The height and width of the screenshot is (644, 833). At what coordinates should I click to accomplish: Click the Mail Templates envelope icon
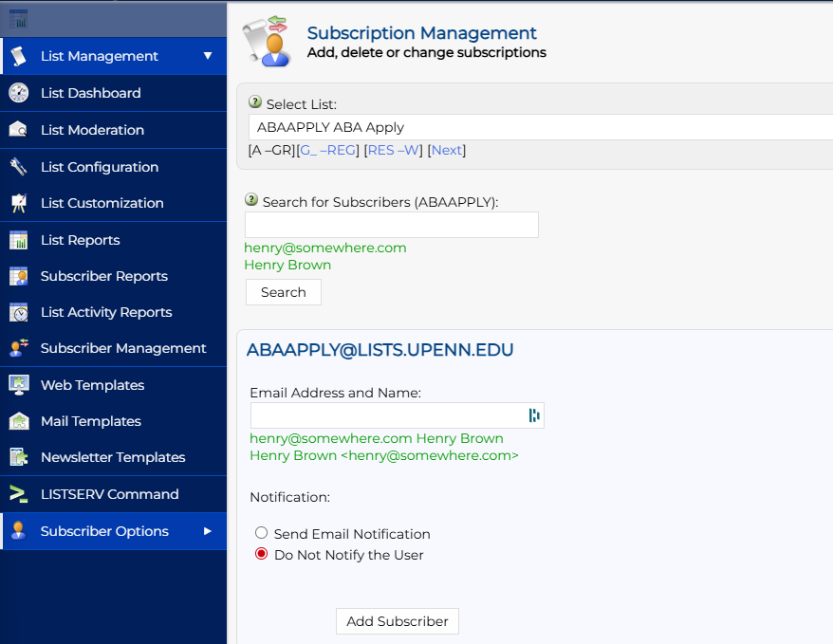point(19,421)
